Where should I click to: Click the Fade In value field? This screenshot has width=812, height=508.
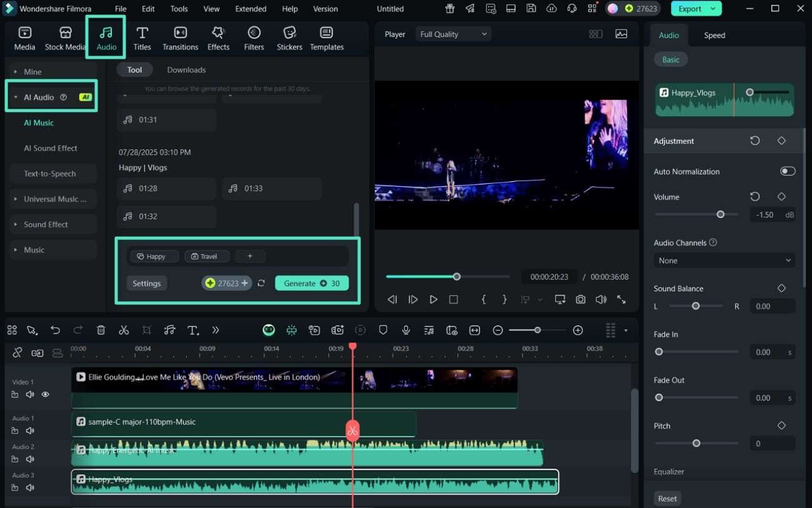click(x=772, y=352)
